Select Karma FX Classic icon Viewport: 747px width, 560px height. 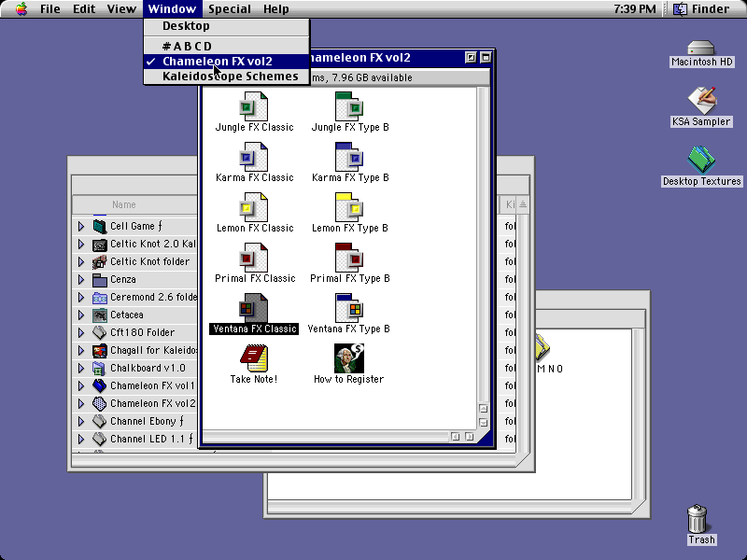click(253, 157)
